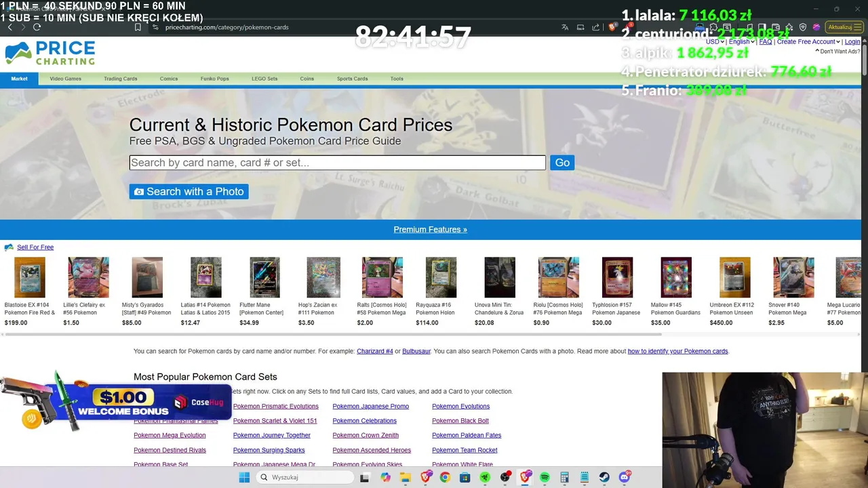The image size is (868, 488).
Task: Click the Windows taskbar Wyszukaj search box
Action: (x=304, y=477)
